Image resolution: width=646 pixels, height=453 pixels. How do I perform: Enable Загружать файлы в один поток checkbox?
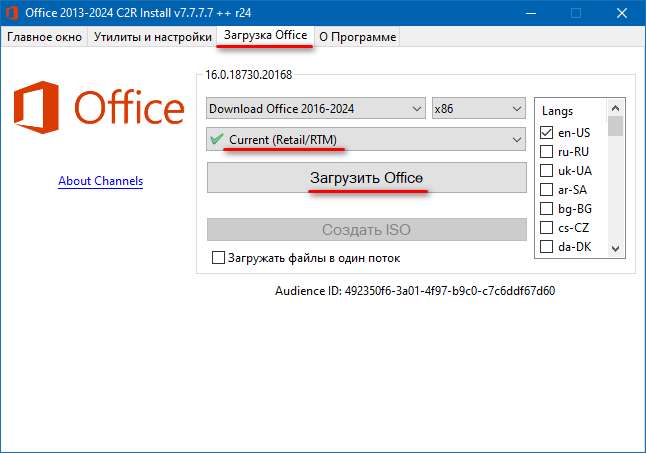218,258
